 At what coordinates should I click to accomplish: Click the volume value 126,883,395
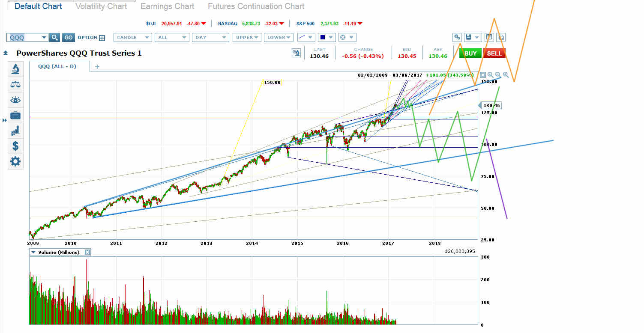(460, 251)
